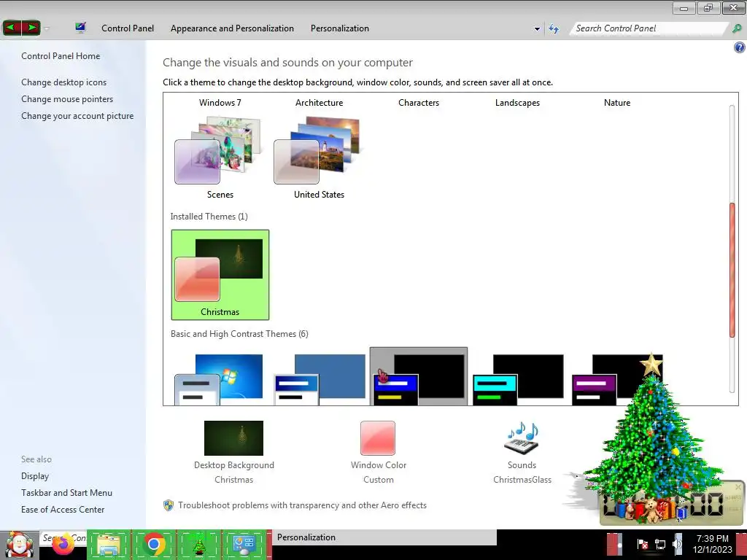Open the recent pages dropdown beside the forward arrow
Screen dimensions: 747x560
pyautogui.click(x=47, y=28)
